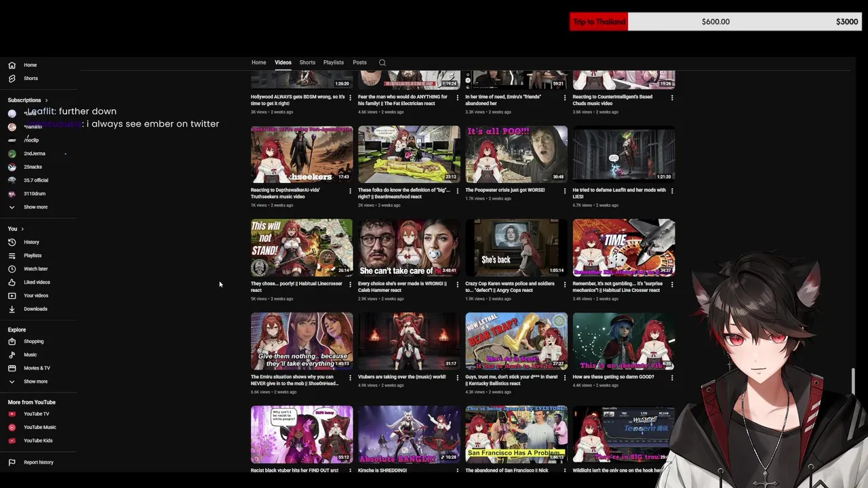The width and height of the screenshot is (868, 488).
Task: Open options menu for Caleb Hammer react video
Action: [x=457, y=285]
